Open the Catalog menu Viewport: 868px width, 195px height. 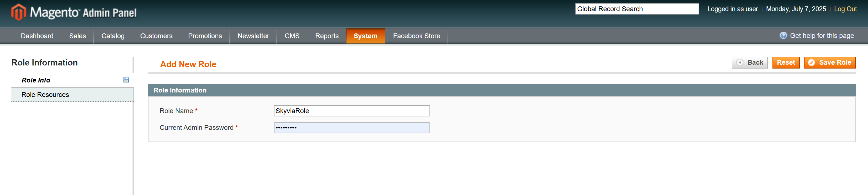(x=113, y=36)
